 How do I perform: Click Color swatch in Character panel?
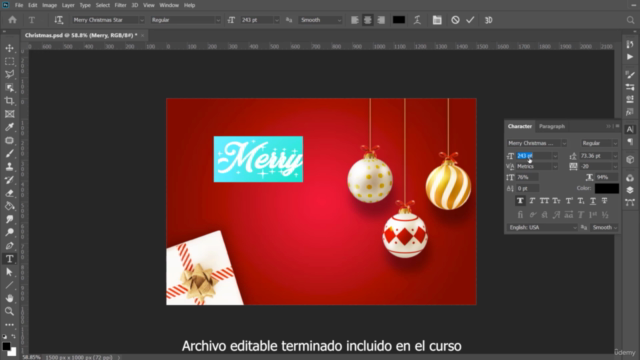pos(607,188)
